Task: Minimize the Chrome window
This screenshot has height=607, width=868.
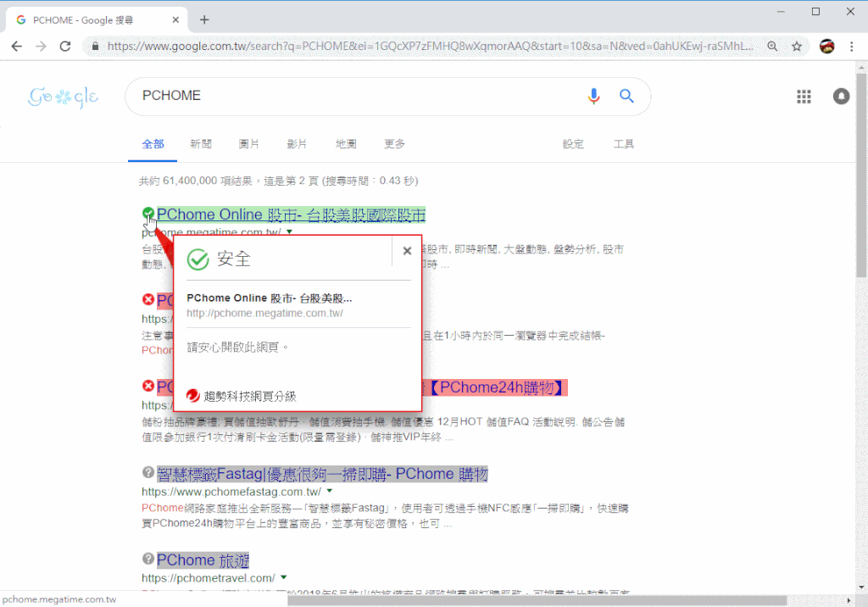Action: (781, 12)
